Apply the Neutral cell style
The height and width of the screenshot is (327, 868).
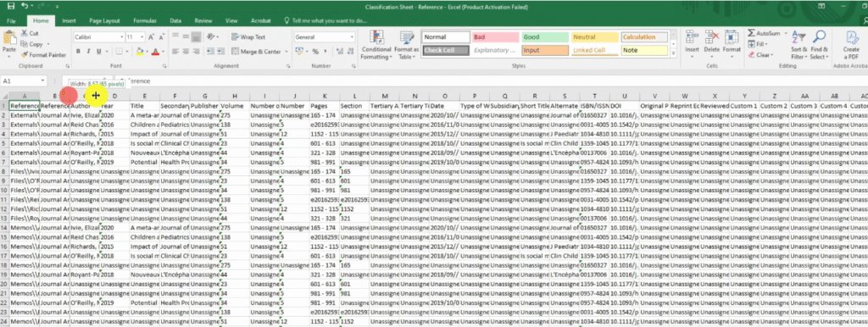pyautogui.click(x=595, y=37)
